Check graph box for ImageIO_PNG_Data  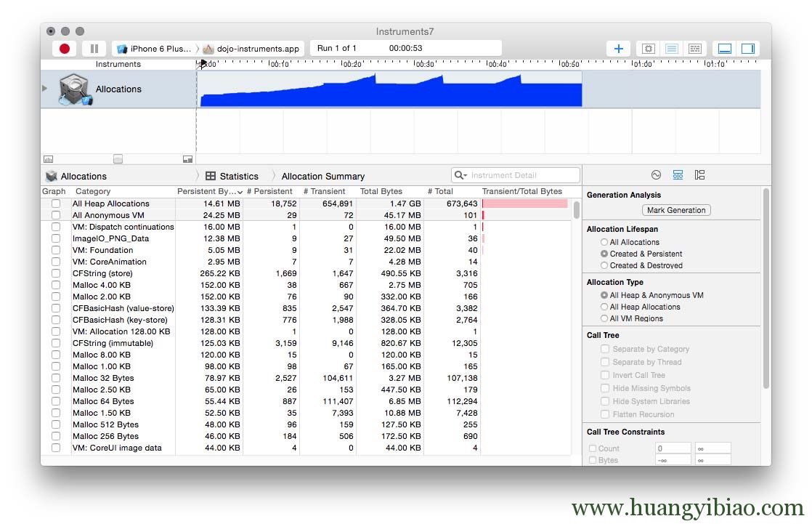(x=56, y=238)
